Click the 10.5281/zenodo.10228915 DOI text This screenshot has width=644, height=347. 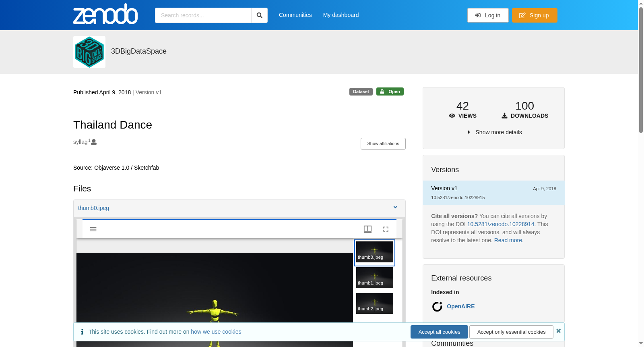pyautogui.click(x=458, y=197)
